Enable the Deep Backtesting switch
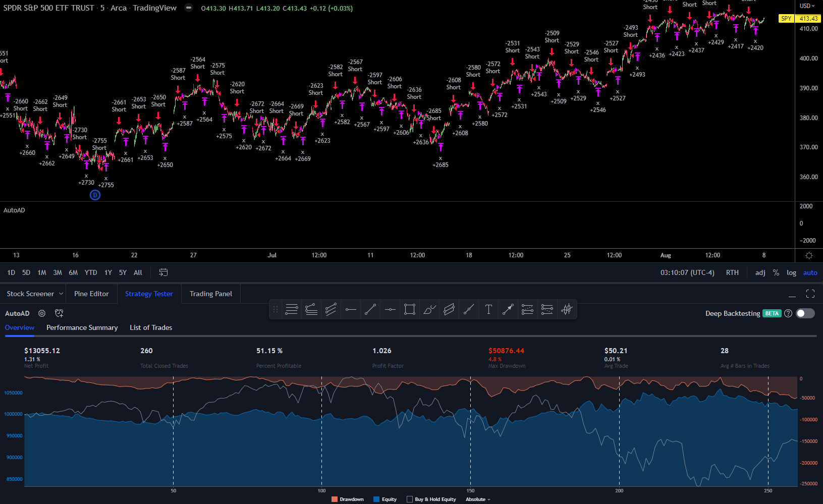 [x=805, y=313]
